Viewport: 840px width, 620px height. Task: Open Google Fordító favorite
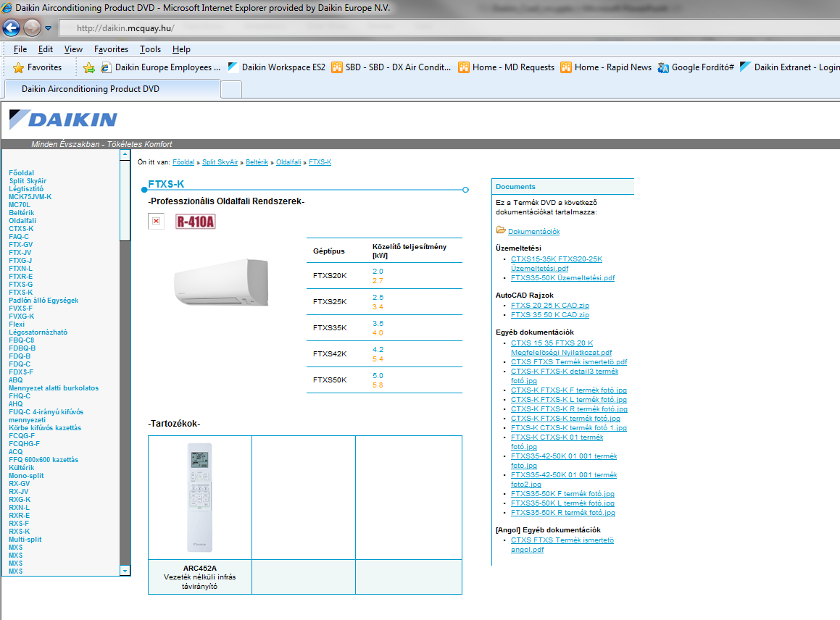tap(695, 67)
